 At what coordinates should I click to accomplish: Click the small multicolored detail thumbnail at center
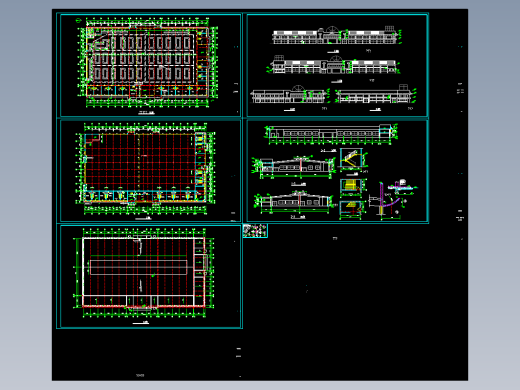[255, 231]
